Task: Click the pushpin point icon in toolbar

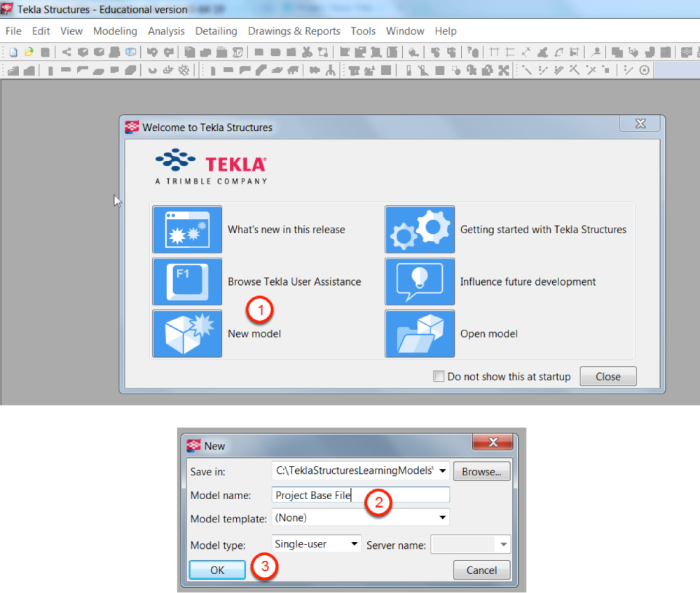Action: (596, 53)
